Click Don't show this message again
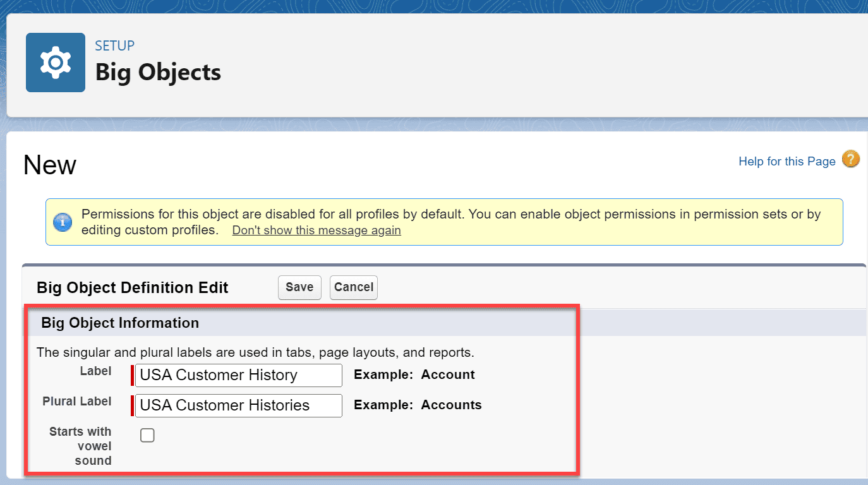Screen dimensions: 868x485 tap(316, 230)
